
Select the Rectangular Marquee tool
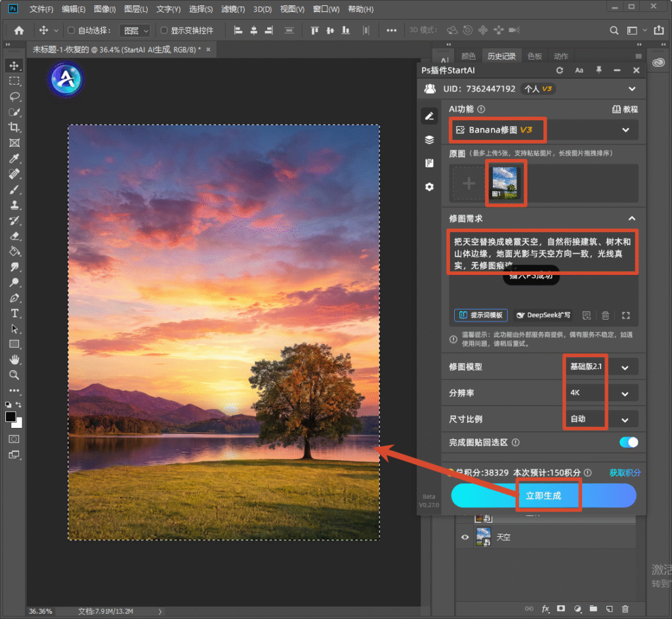tap(14, 81)
